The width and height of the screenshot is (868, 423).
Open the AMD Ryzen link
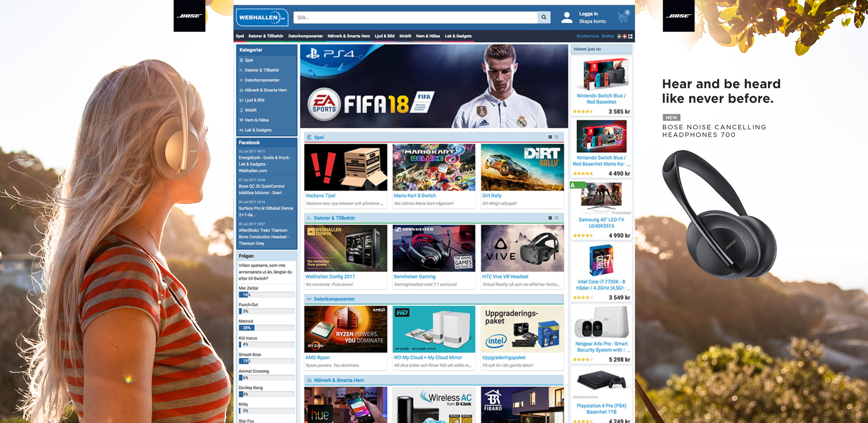318,358
